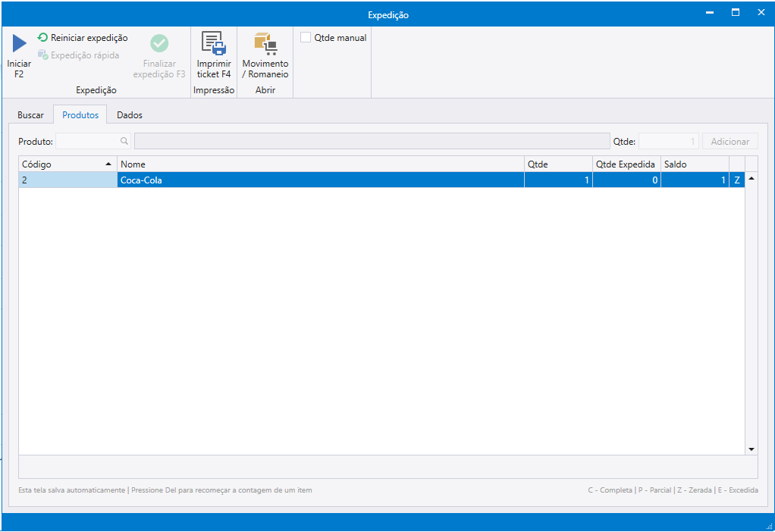This screenshot has width=775, height=532.
Task: Click the Adicionar button
Action: click(730, 141)
